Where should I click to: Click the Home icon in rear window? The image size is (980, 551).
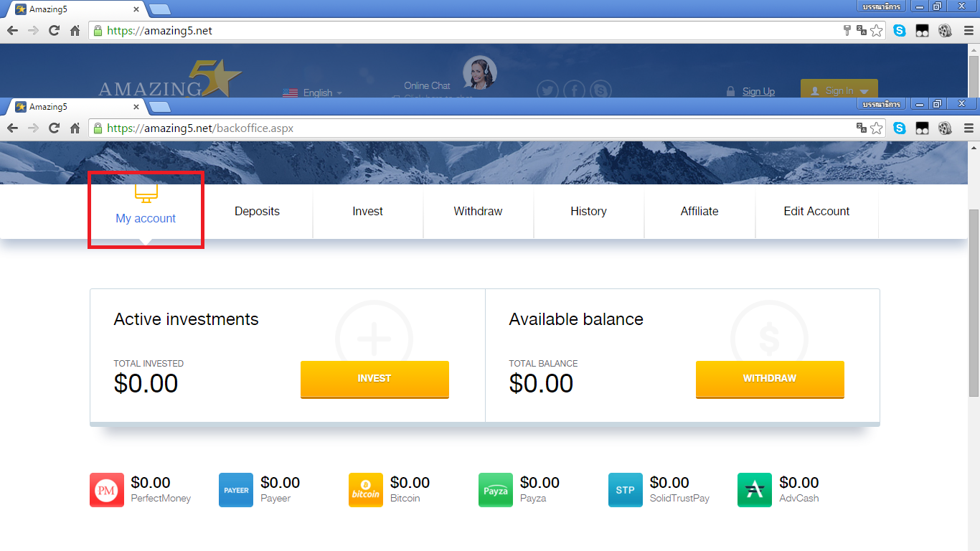click(x=75, y=30)
